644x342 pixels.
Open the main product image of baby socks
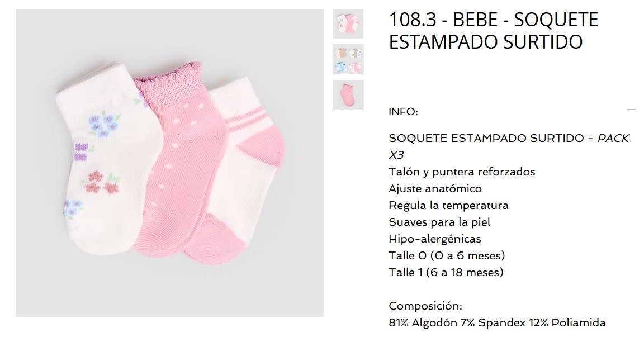[x=169, y=163]
